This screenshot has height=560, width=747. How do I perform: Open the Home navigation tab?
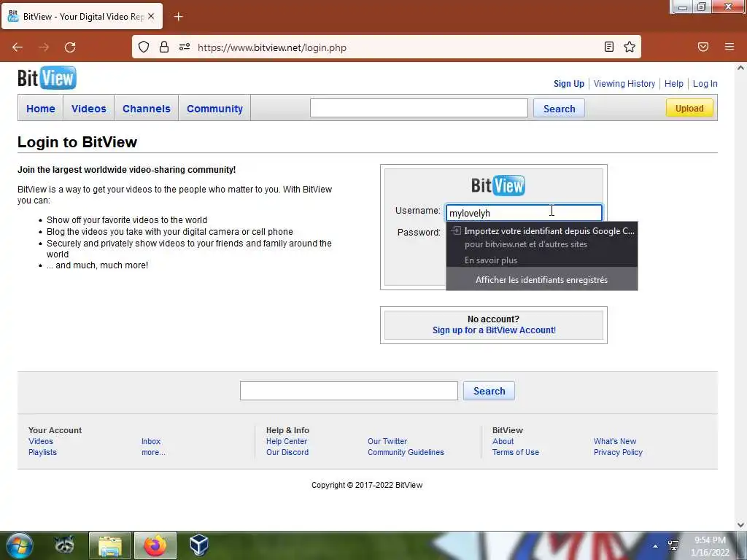pos(41,109)
